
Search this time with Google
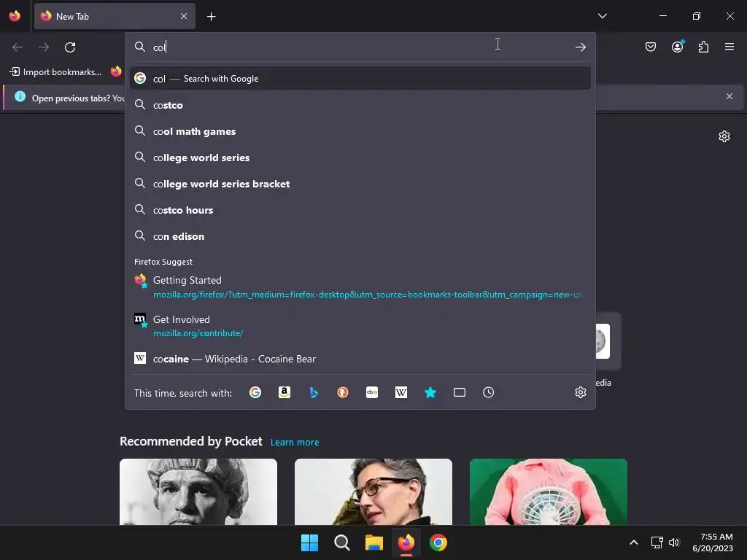click(255, 392)
